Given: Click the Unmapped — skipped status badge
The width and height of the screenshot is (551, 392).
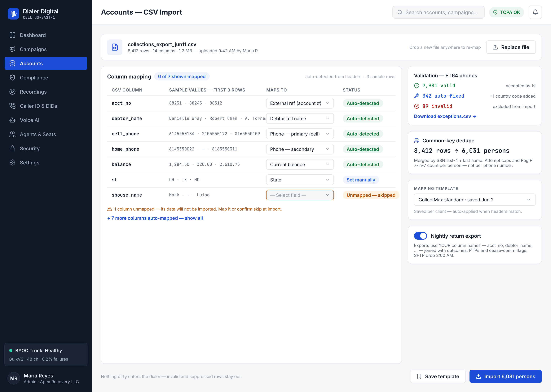Looking at the screenshot, I should (x=371, y=195).
